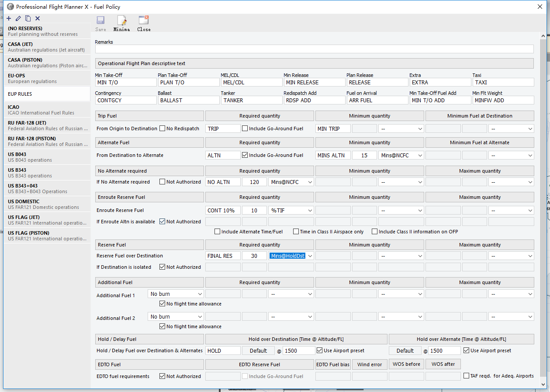Open the Additional Fuel 2 No burn dropdown
The width and height of the screenshot is (550, 392).
176,316
